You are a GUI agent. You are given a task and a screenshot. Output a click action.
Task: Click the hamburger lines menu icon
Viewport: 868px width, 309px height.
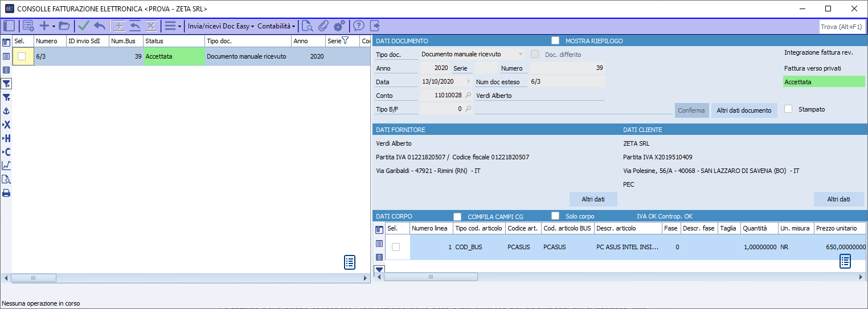click(x=170, y=26)
